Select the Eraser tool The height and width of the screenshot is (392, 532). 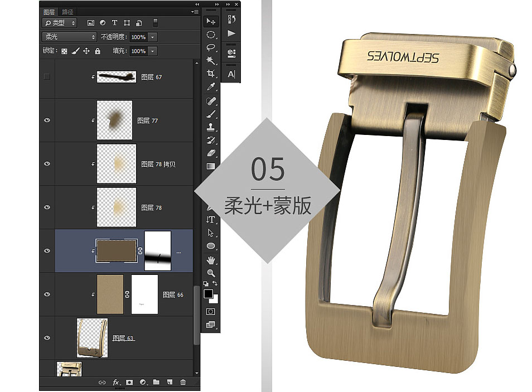click(211, 153)
